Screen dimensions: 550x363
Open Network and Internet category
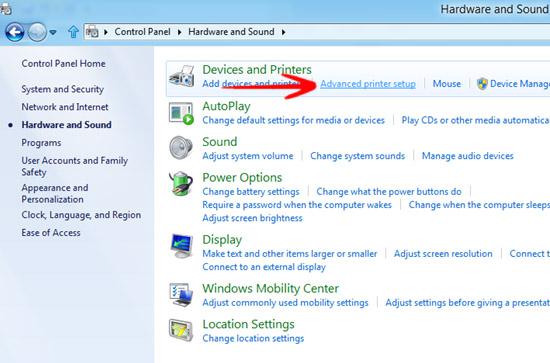tap(65, 107)
